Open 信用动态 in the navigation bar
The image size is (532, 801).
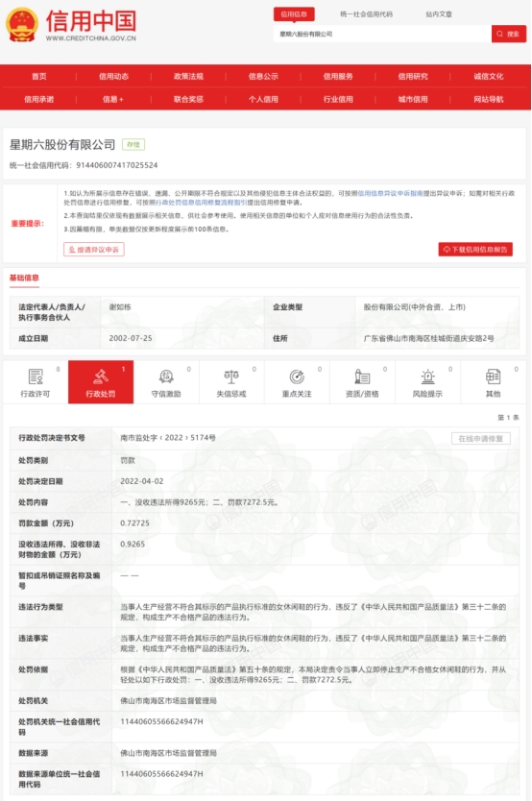[114, 76]
